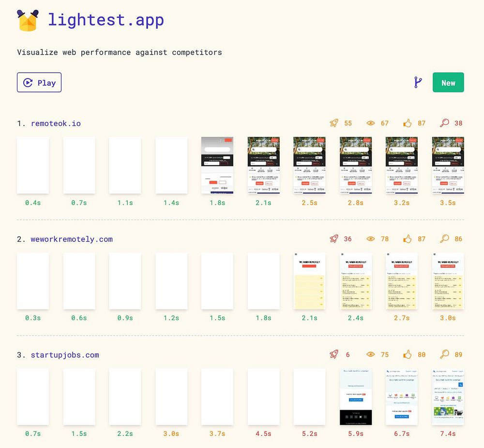Click startupjobs.com eye accessibility icon

coord(371,355)
